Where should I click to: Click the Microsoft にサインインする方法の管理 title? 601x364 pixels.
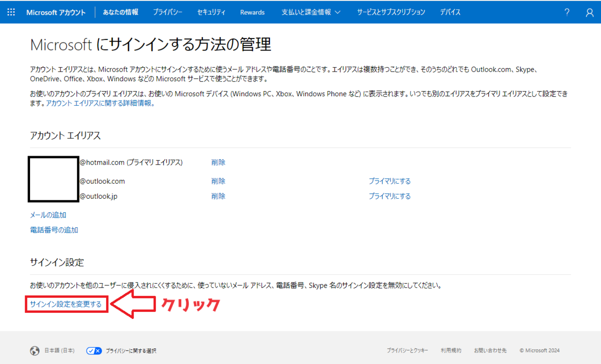pos(151,45)
